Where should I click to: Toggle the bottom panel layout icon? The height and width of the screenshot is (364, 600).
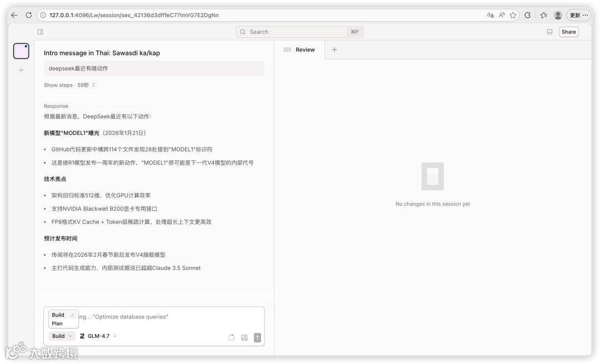pos(549,32)
